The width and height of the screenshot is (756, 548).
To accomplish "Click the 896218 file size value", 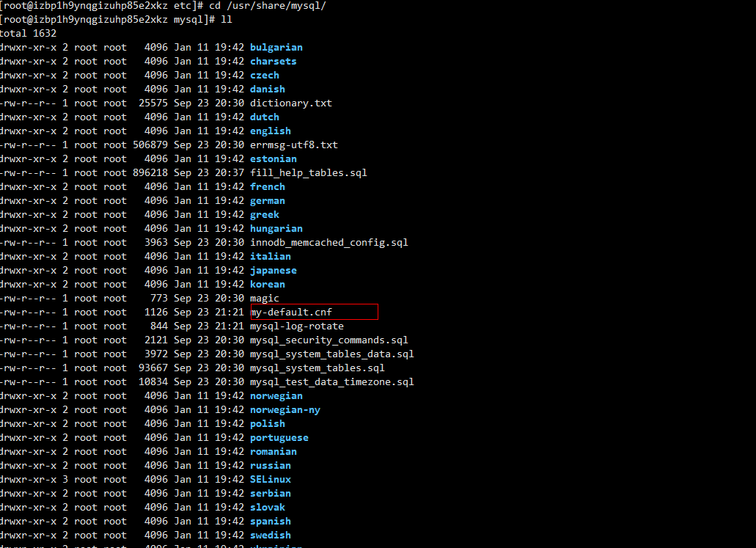I will (x=150, y=172).
